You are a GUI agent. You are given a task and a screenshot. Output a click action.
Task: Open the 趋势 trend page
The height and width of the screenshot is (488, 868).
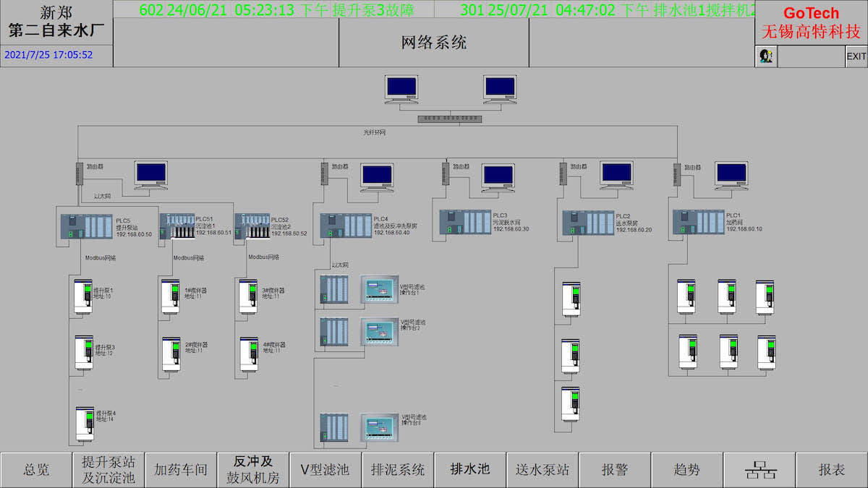pyautogui.click(x=687, y=470)
